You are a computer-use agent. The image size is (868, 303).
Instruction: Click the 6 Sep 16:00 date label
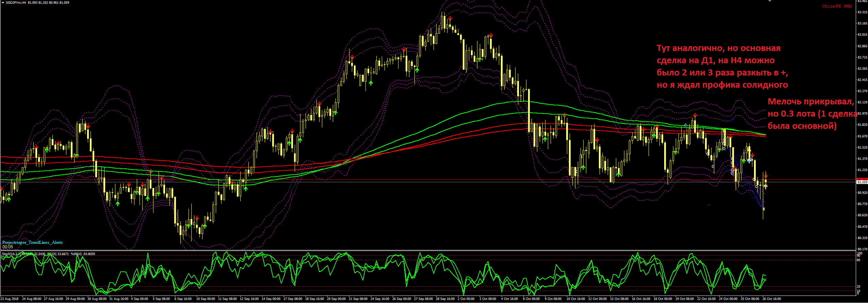(183, 299)
